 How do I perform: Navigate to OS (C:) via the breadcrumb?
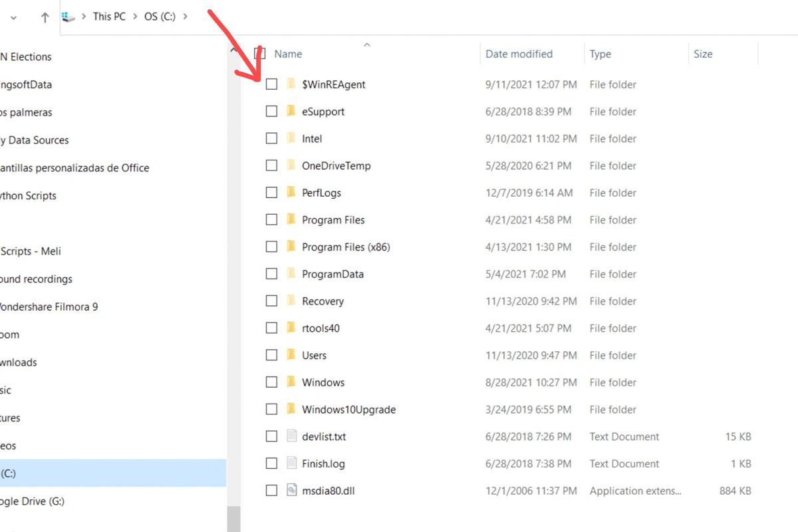(160, 16)
